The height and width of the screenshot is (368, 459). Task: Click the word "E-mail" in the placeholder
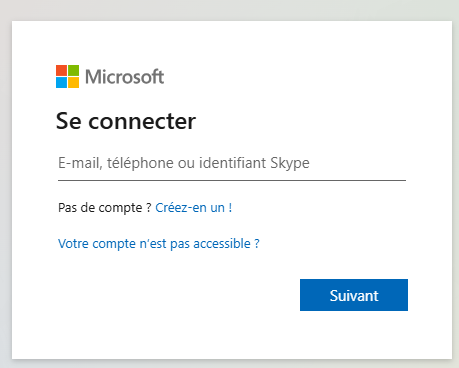pos(80,163)
